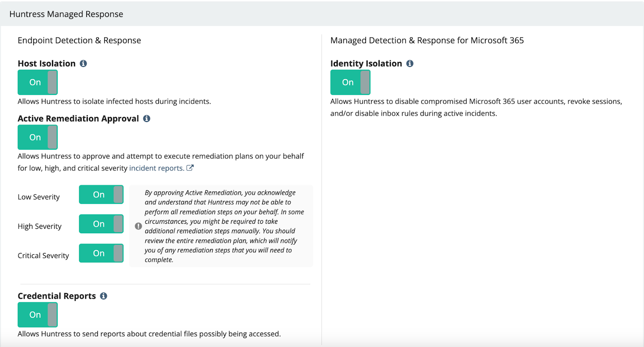Image resolution: width=644 pixels, height=347 pixels.
Task: Click the Managed Detection & Response for Microsoft 365 heading
Action: (427, 40)
